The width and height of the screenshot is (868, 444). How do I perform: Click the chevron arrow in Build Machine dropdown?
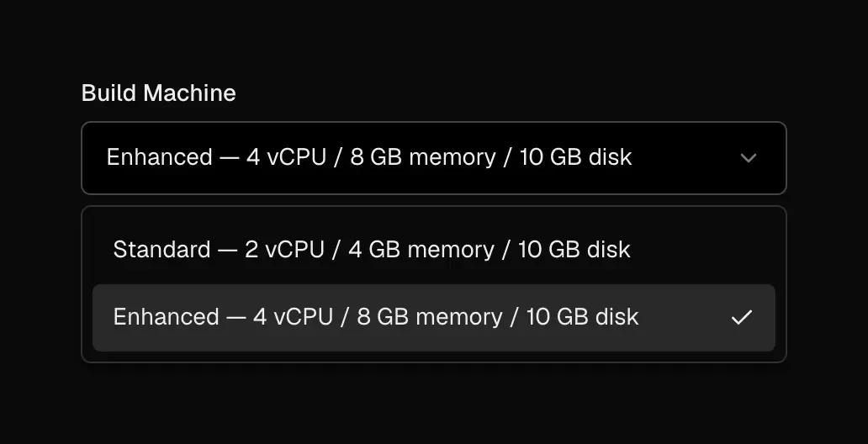(x=748, y=158)
